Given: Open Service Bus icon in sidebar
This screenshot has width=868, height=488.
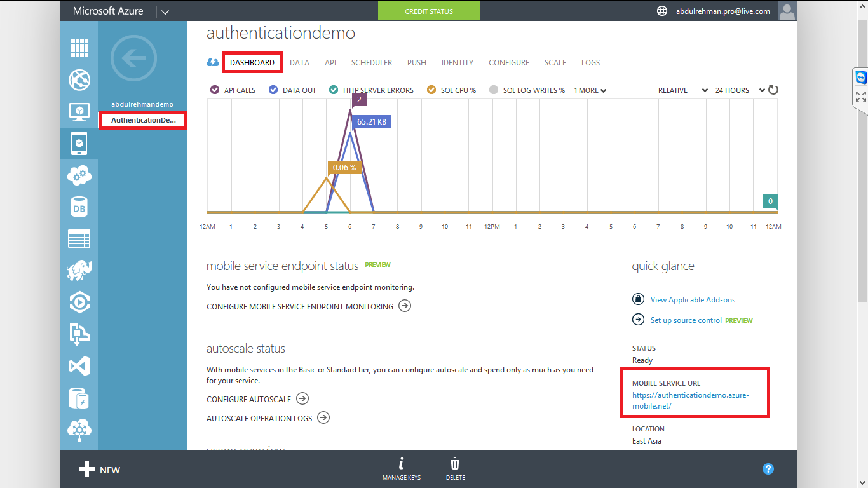Looking at the screenshot, I should coord(79,334).
